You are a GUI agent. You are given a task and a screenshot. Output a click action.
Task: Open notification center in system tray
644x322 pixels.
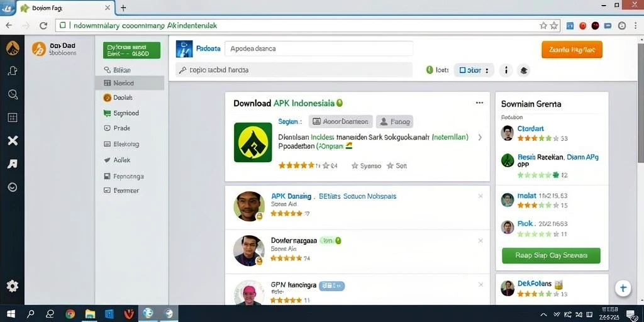coord(631,315)
